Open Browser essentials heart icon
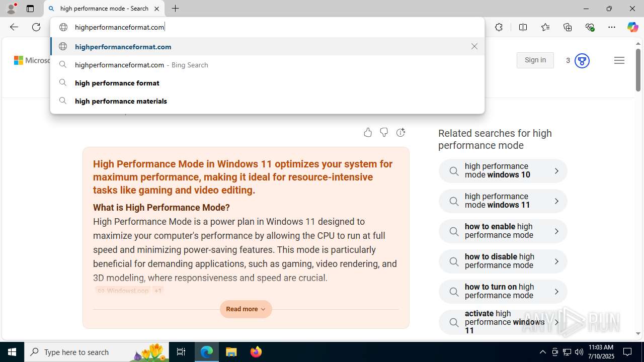 [x=590, y=27]
